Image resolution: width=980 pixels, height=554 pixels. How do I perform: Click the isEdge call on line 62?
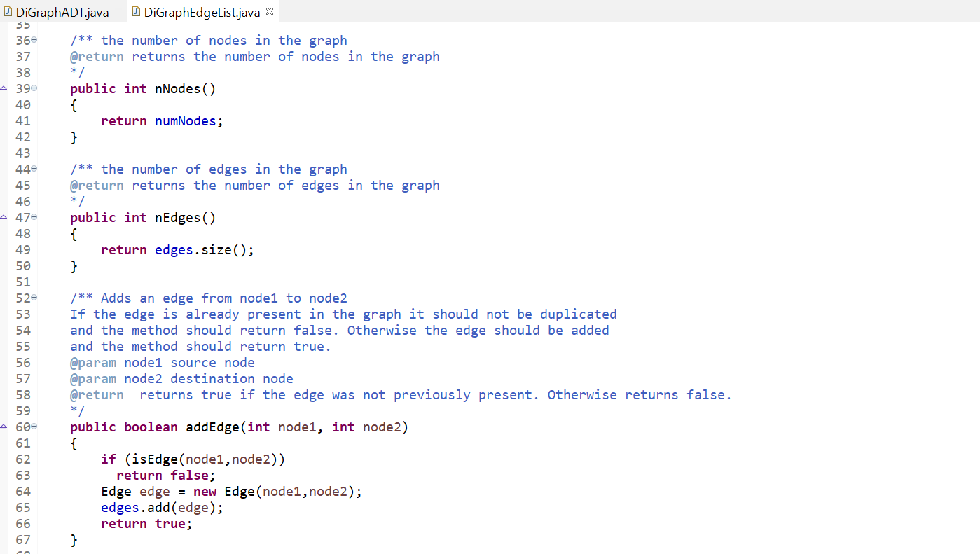tap(155, 459)
